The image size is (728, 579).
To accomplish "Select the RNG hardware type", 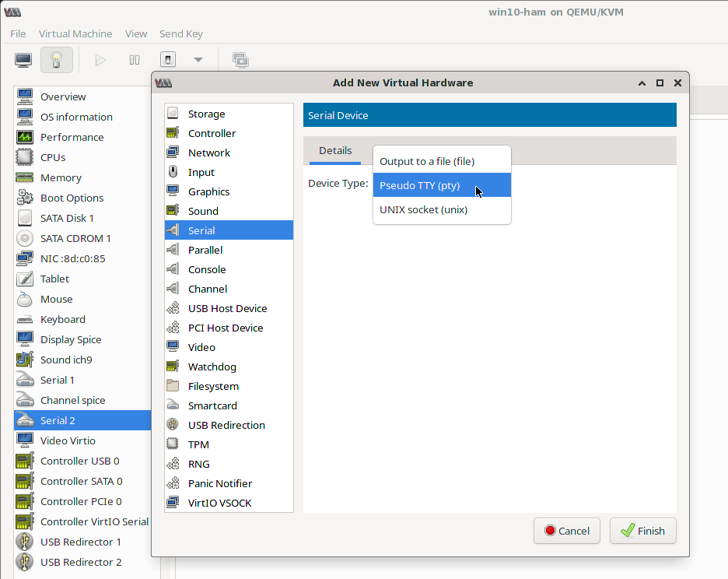I will (198, 463).
